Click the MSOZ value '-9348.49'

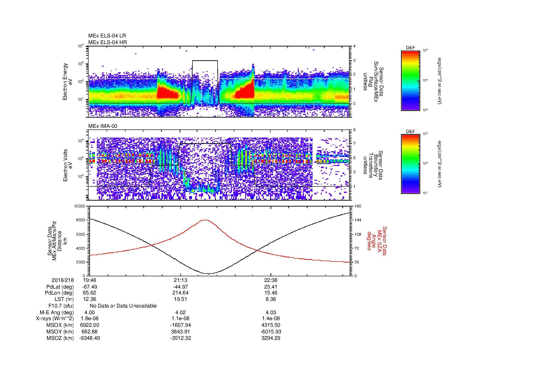point(90,338)
